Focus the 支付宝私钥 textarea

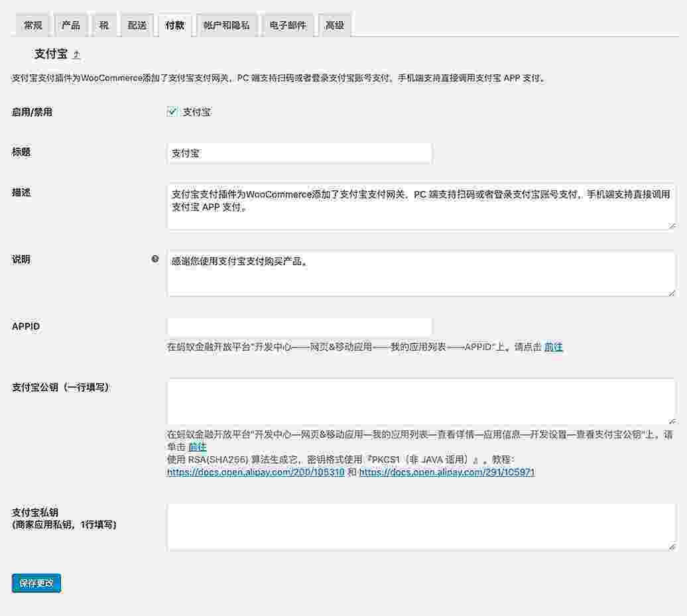422,527
